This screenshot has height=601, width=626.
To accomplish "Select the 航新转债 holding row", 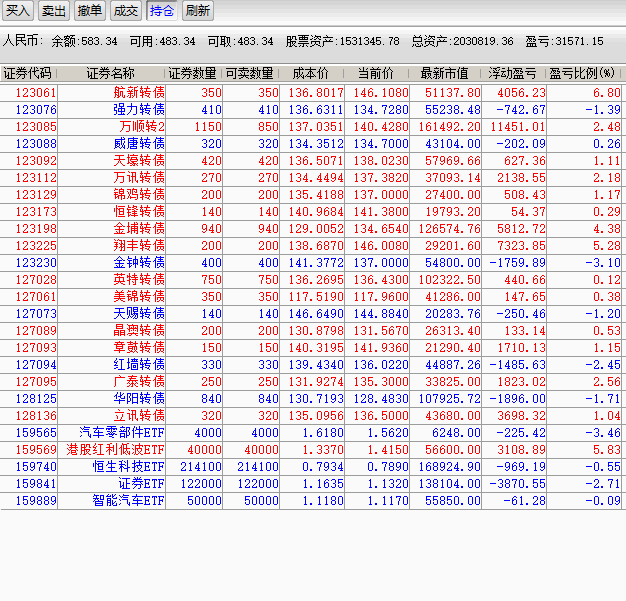I will 139,92.
